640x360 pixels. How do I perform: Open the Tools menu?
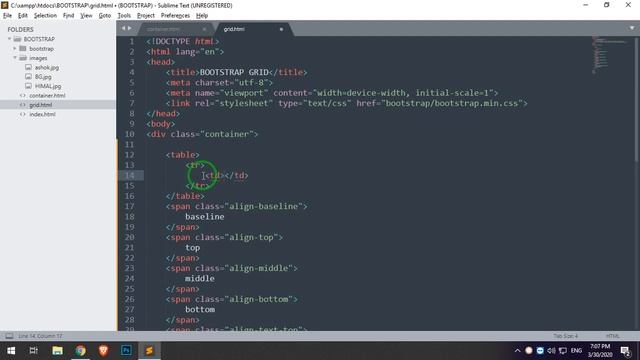pyautogui.click(x=124, y=16)
